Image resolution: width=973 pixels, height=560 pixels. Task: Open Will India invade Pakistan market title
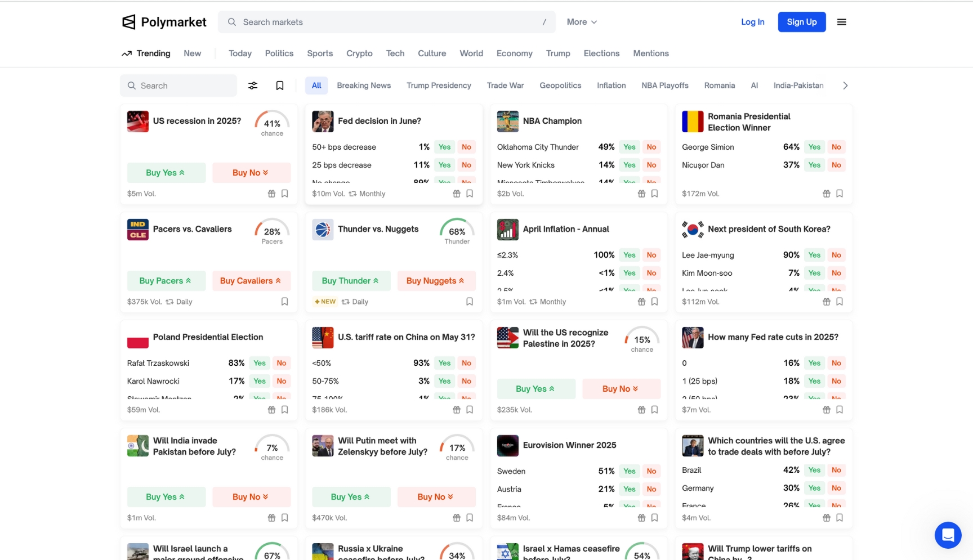194,446
